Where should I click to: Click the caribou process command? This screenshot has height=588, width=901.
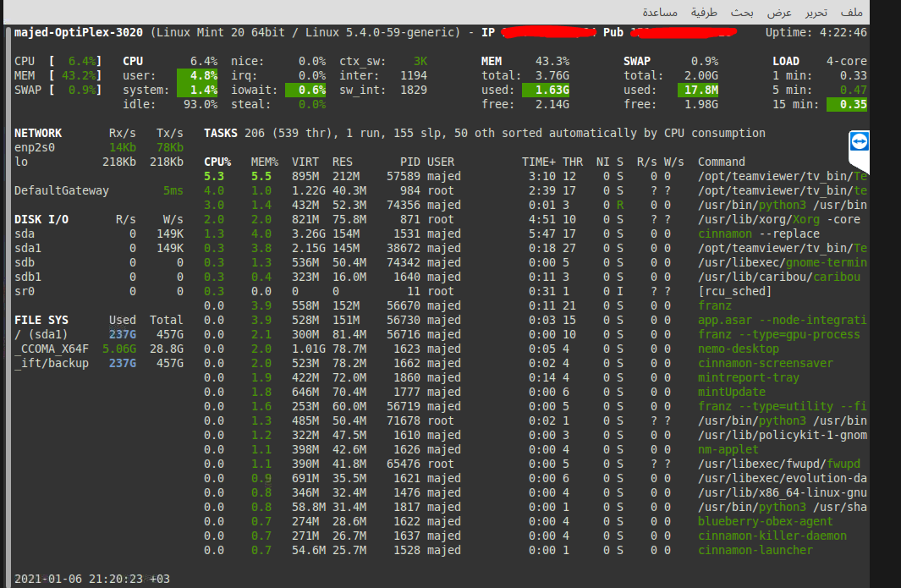click(779, 277)
